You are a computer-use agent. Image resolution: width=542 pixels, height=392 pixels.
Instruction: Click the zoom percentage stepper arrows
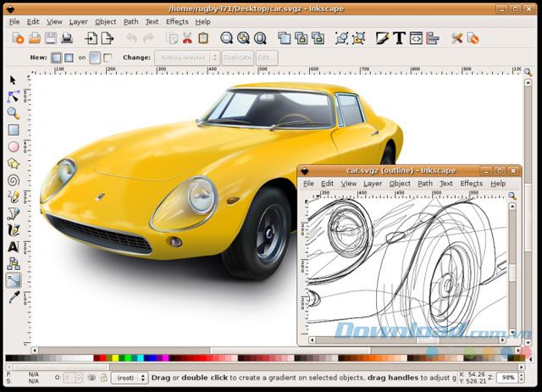522,378
